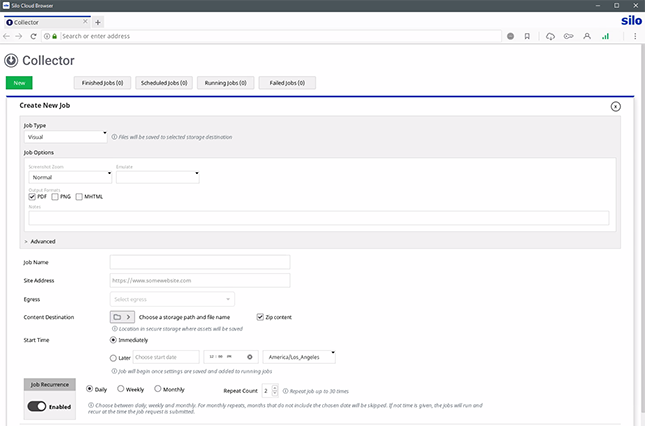Close the Create New Job panel
The image size is (645, 426).
[615, 106]
